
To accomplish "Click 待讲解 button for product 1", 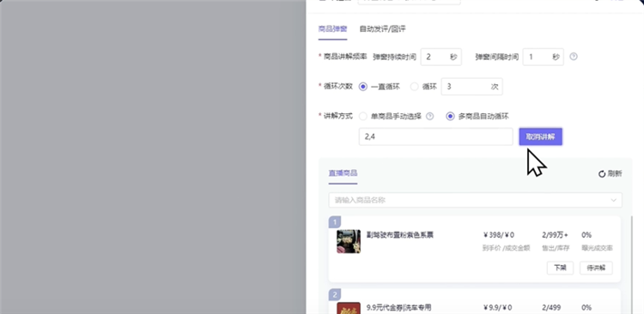I will [x=596, y=268].
